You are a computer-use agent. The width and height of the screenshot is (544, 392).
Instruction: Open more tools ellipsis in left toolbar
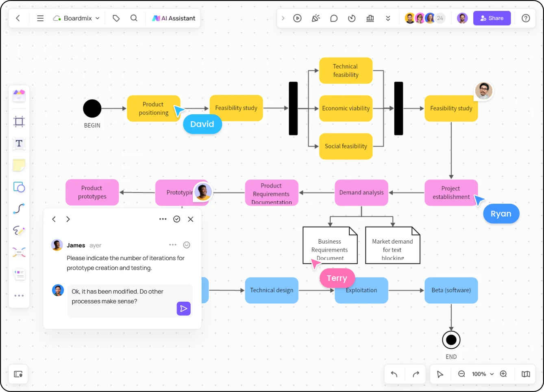(19, 296)
